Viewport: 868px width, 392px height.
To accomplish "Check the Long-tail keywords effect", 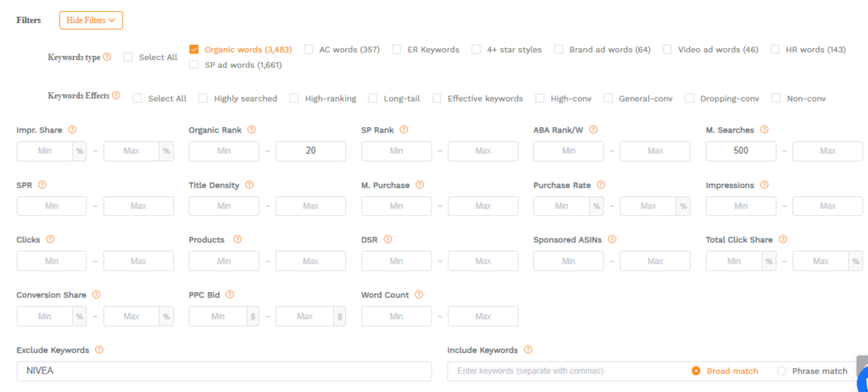I will click(373, 98).
